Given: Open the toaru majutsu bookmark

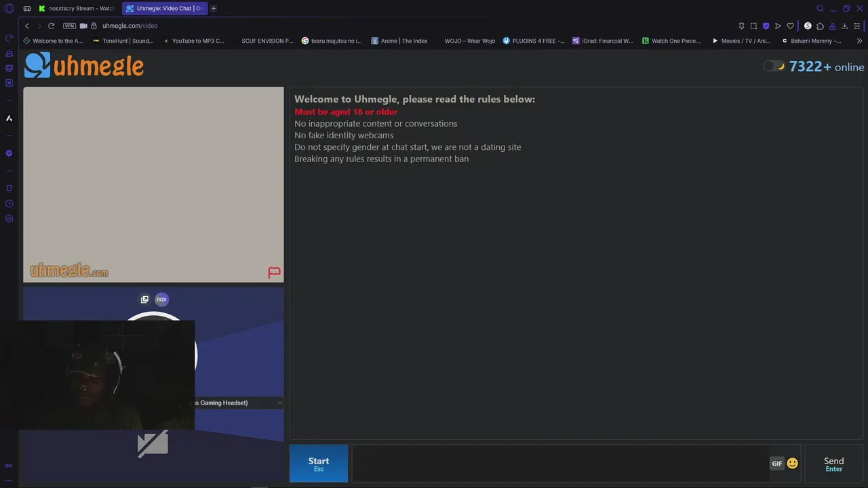Looking at the screenshot, I should click(332, 41).
